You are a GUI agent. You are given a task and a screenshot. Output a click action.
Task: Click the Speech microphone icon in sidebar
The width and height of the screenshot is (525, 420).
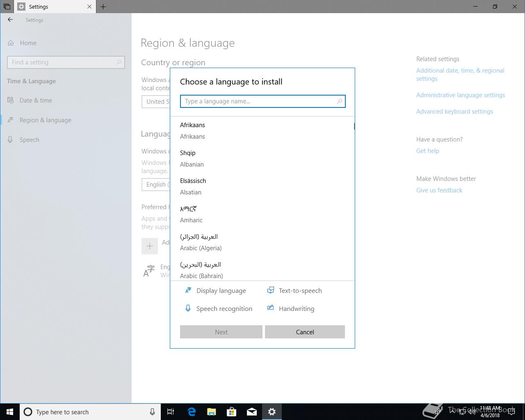(x=11, y=139)
